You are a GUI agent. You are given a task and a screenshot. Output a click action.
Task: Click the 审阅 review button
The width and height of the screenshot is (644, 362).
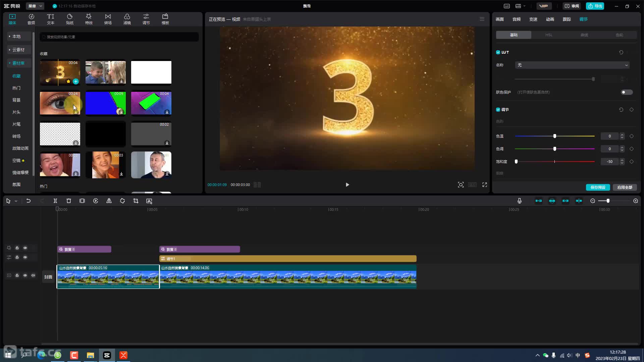click(x=572, y=6)
